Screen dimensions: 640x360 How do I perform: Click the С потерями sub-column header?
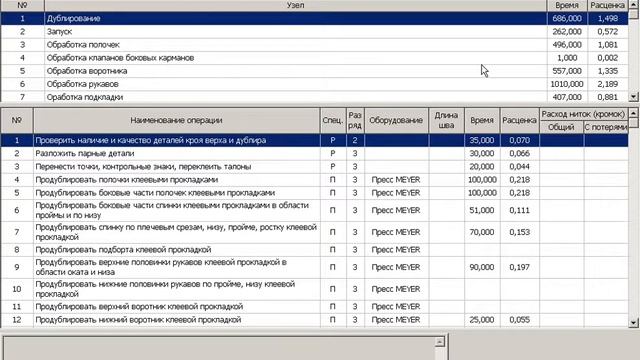[606, 127]
